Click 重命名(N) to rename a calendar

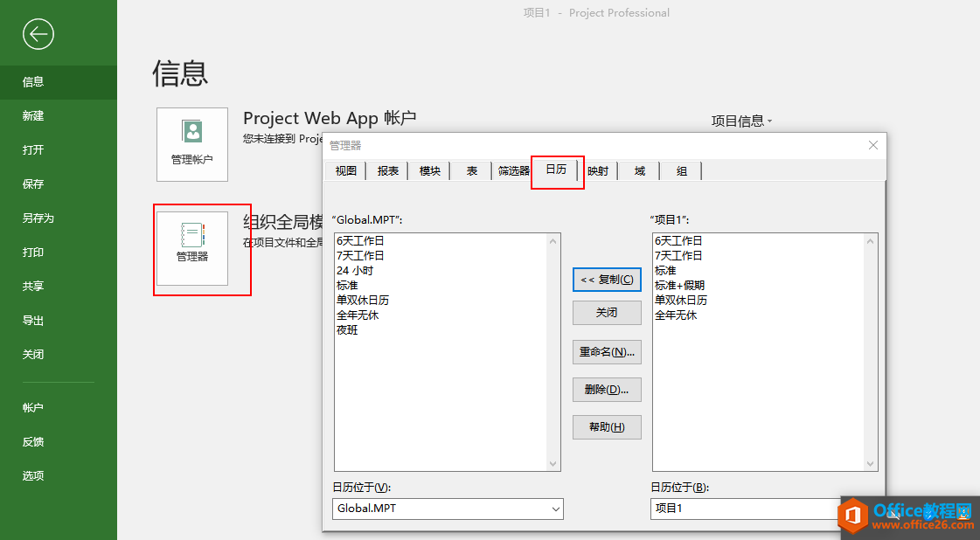pyautogui.click(x=607, y=352)
